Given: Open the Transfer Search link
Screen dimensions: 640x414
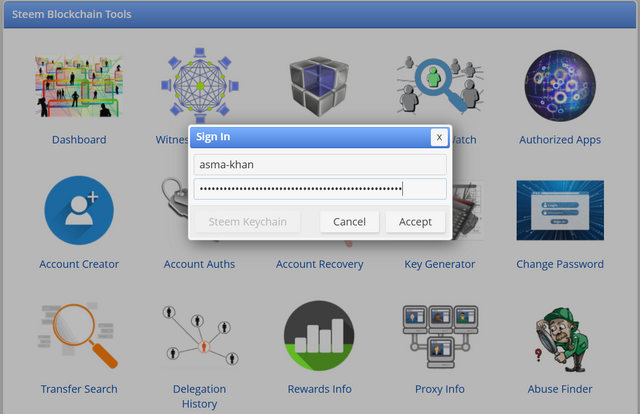Looking at the screenshot, I should point(79,389).
